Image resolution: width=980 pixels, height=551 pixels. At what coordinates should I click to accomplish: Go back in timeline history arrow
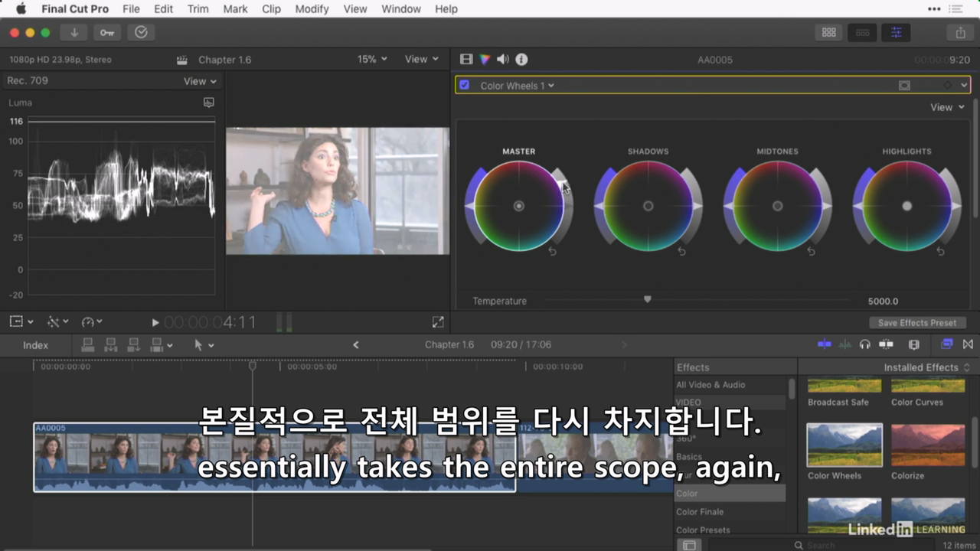click(355, 345)
